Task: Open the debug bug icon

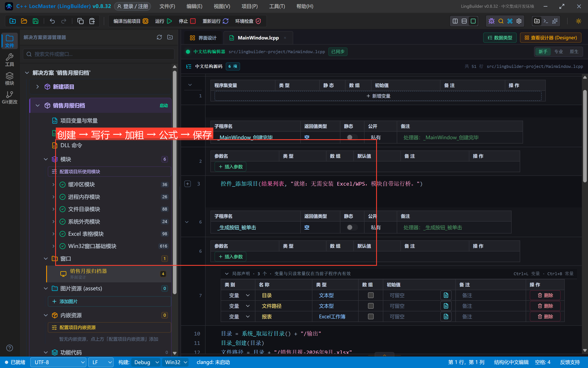Action: [491, 21]
